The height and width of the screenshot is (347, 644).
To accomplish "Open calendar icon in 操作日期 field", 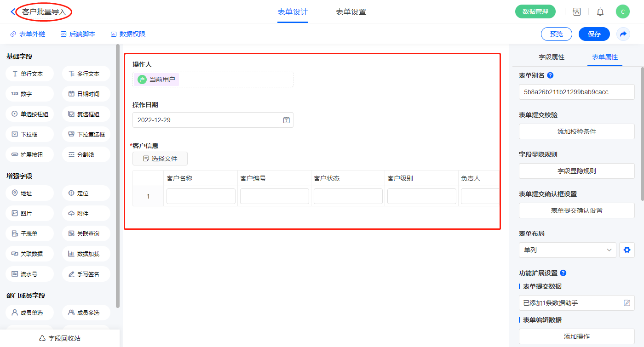I will pos(286,120).
